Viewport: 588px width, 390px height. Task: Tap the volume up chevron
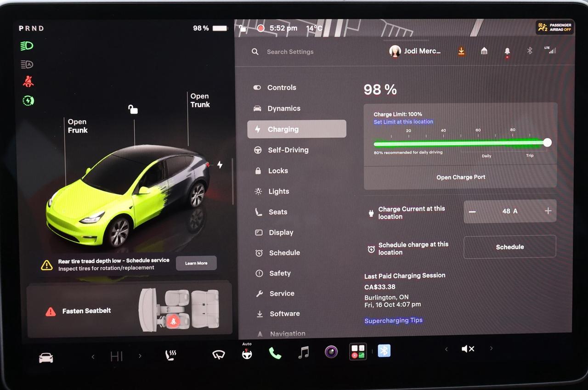pos(491,349)
